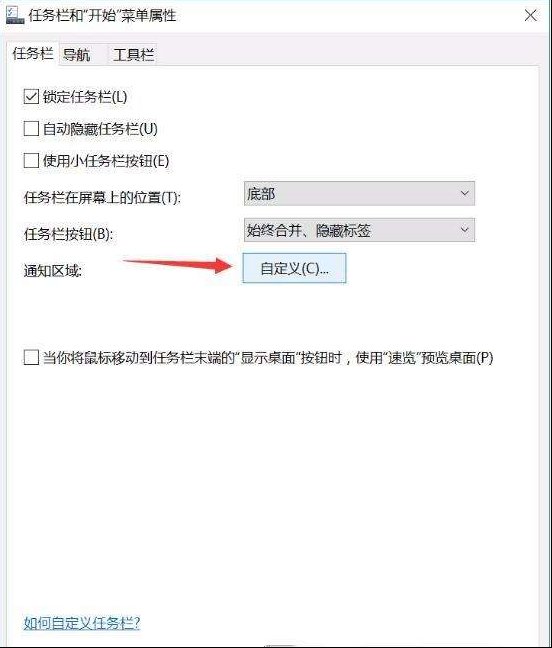
Task: Tick the 使用小任务栏按钮(E) checkbox
Action: pyautogui.click(x=31, y=160)
